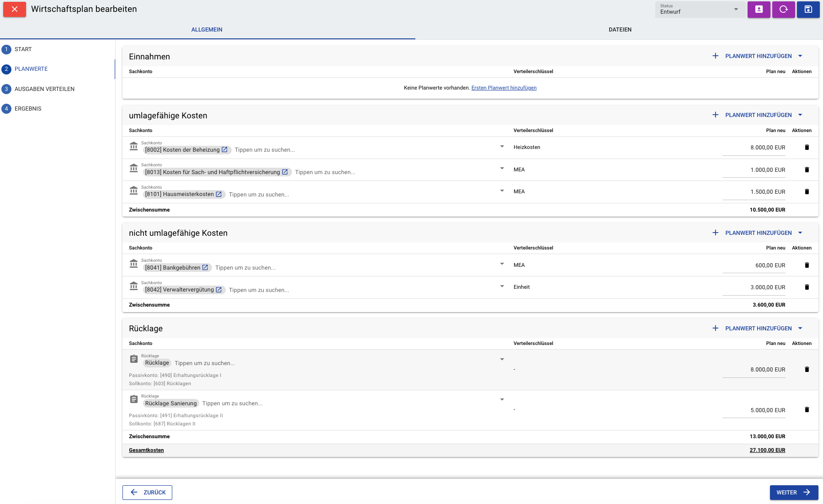Edit the 1.000,00 EUR plan value
The height and width of the screenshot is (504, 823).
coord(754,170)
